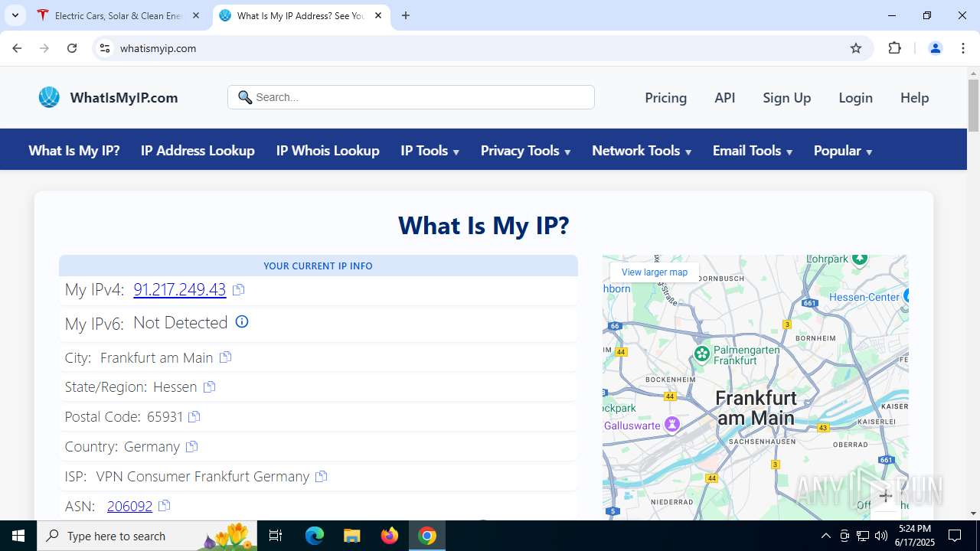The height and width of the screenshot is (551, 980).
Task: Click the search magnifier icon
Action: [245, 97]
